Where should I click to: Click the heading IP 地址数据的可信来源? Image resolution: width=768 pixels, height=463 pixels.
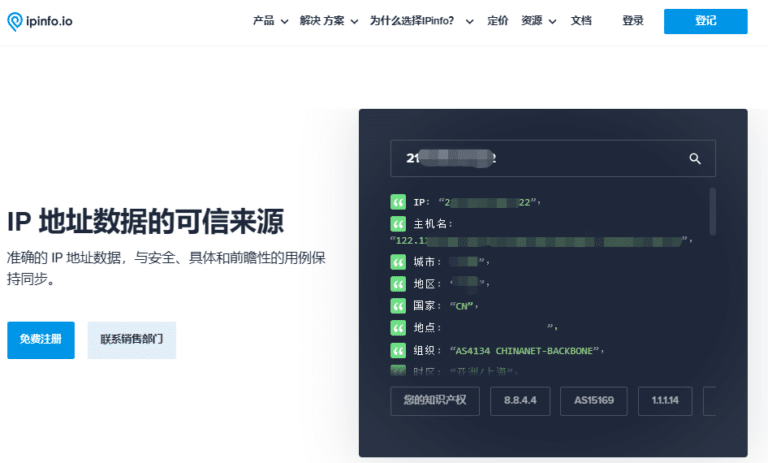click(x=145, y=221)
